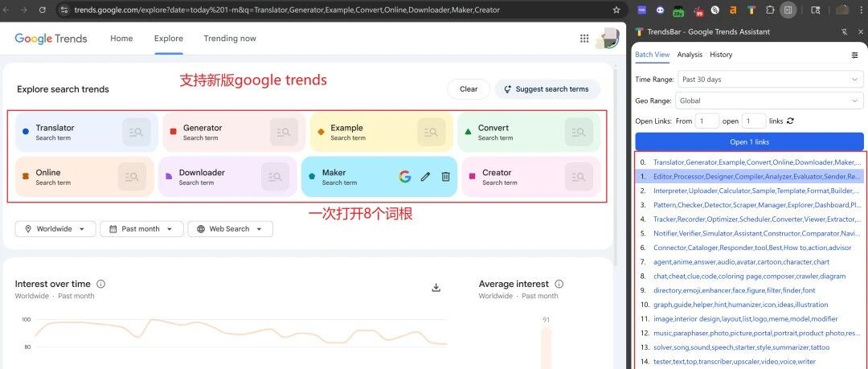Image resolution: width=868 pixels, height=369 pixels.
Task: Click the open links count field
Action: [x=754, y=121]
